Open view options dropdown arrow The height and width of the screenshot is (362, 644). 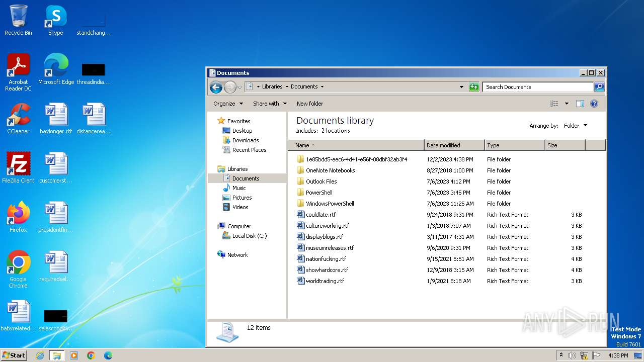click(x=567, y=104)
